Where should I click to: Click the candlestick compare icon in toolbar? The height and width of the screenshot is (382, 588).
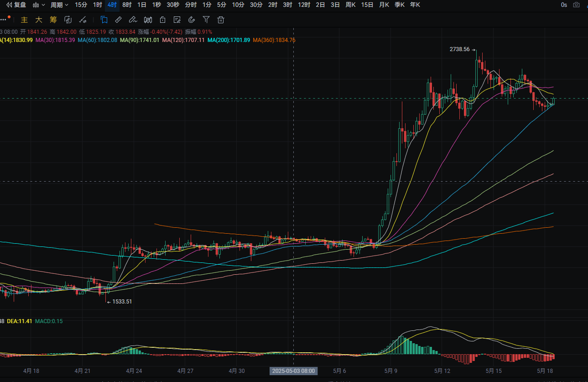148,20
